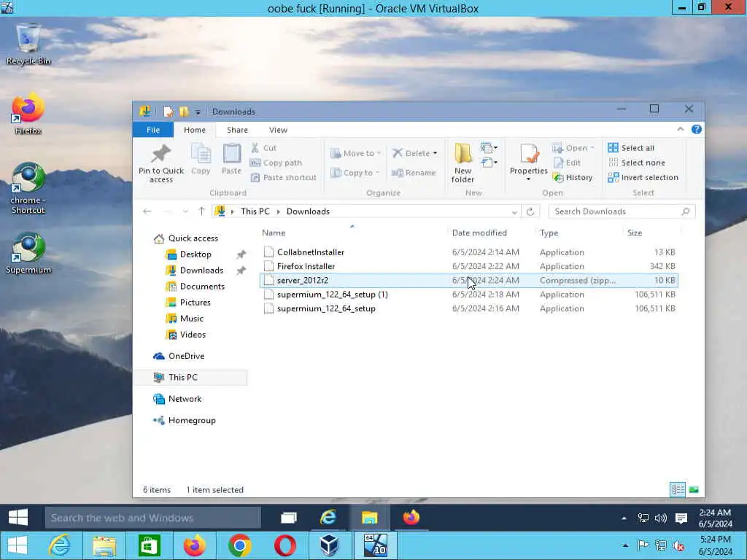Image resolution: width=747 pixels, height=560 pixels.
Task: Expand the address bar history dropdown
Action: pos(514,212)
